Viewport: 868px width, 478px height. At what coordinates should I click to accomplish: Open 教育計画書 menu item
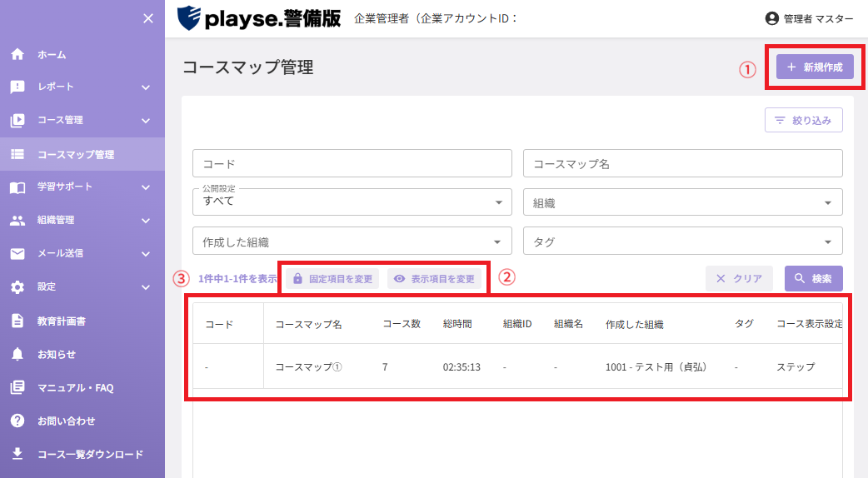pos(82,321)
